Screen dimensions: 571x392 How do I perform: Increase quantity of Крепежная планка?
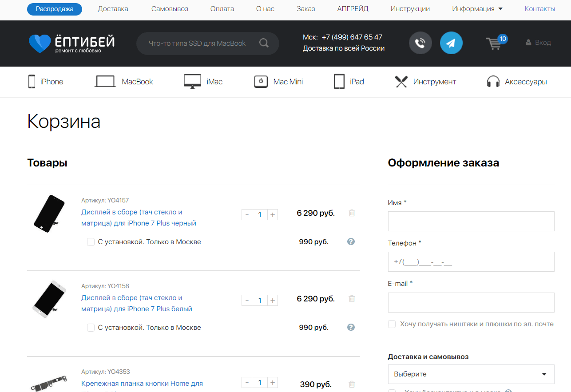tap(273, 383)
